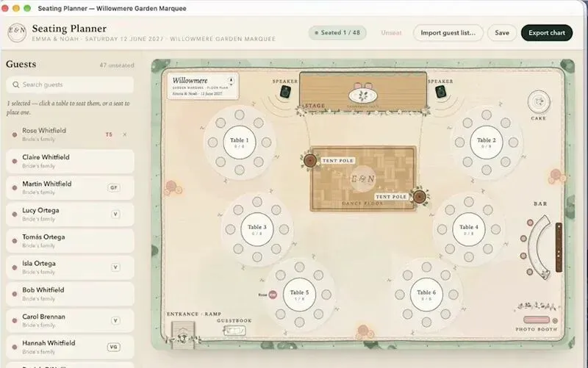Image resolution: width=588 pixels, height=368 pixels.
Task: Click the topmost empty seat of Table 2
Action: tap(487, 115)
